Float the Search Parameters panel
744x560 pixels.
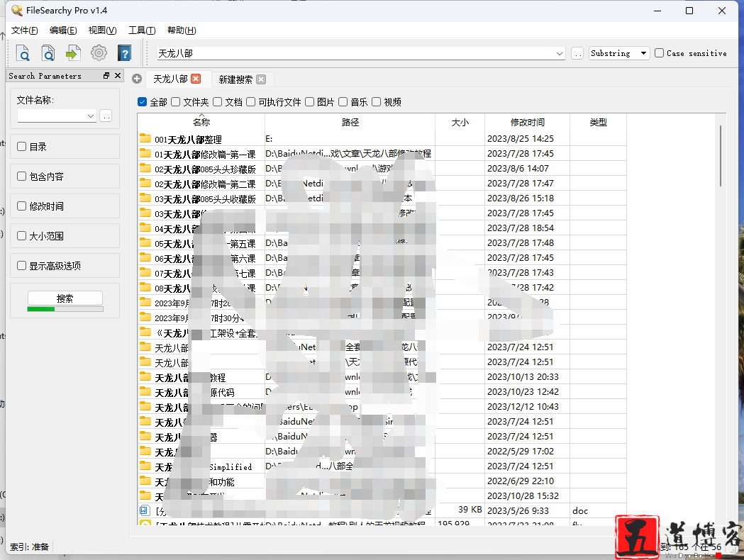coord(106,75)
